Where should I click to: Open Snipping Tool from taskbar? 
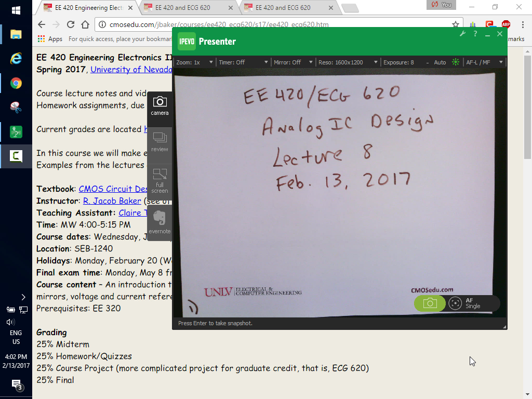[16, 108]
